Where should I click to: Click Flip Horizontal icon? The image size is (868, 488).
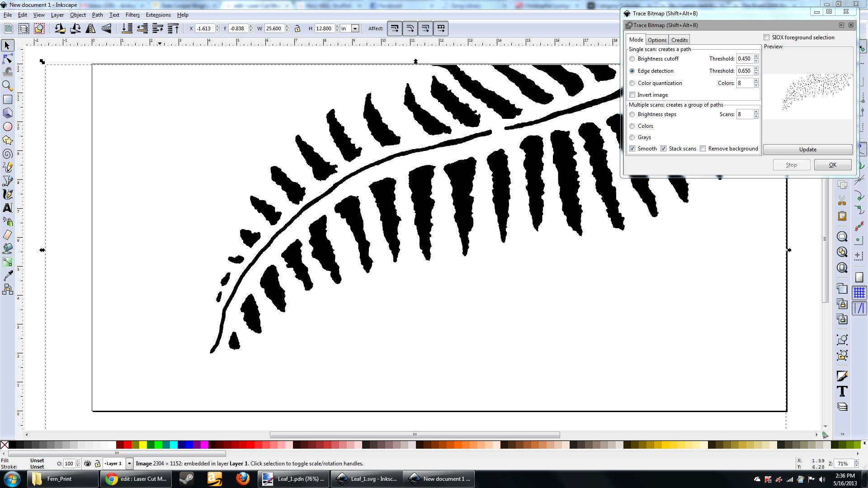[x=90, y=28]
